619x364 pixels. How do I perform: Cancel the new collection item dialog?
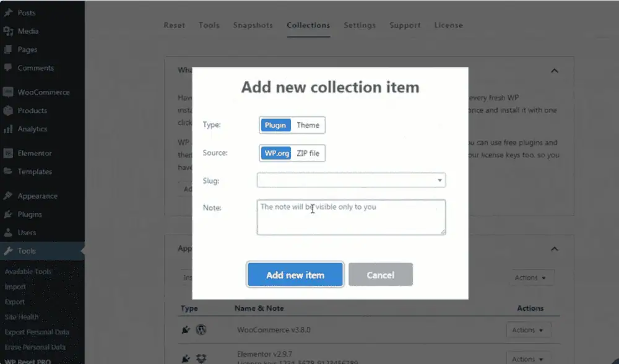(x=380, y=275)
